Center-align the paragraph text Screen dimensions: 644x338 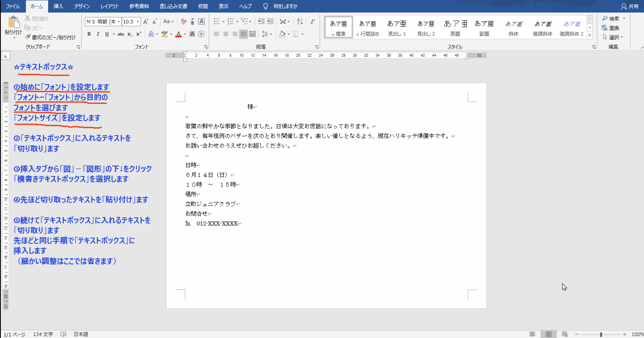pyautogui.click(x=226, y=34)
